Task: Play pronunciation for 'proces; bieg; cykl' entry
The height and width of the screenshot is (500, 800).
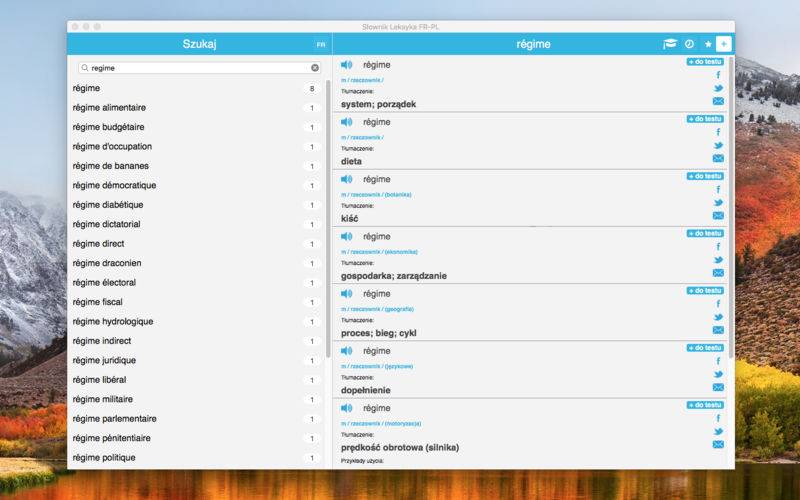Action: 346,293
